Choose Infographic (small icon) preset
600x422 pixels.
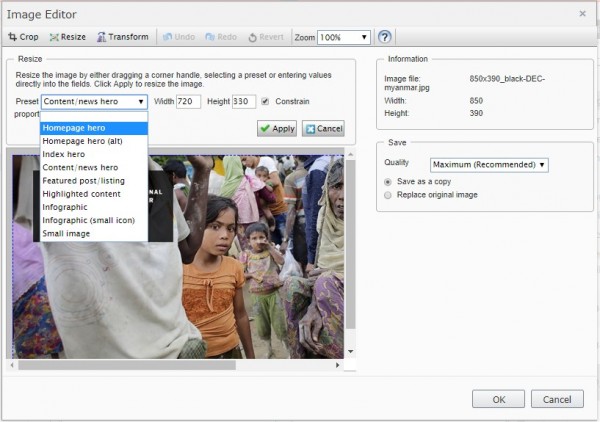click(x=94, y=220)
